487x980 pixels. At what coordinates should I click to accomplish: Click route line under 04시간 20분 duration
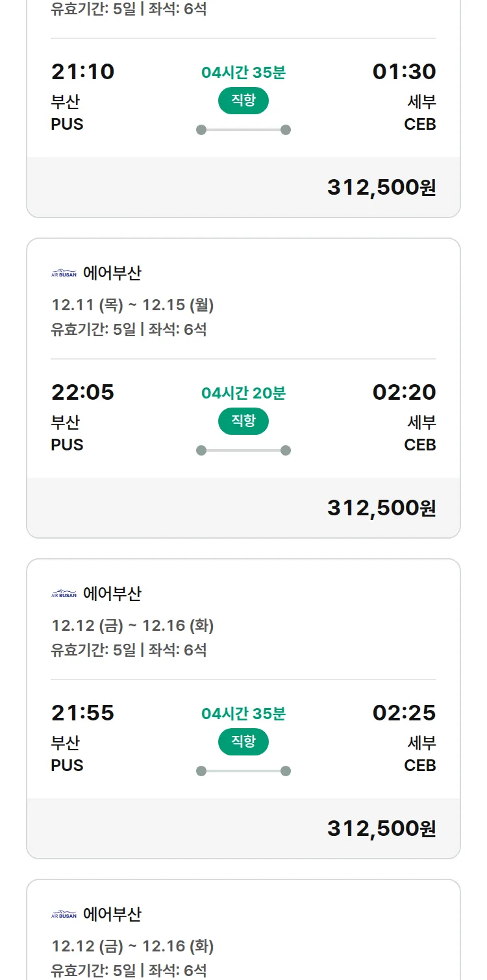click(243, 450)
